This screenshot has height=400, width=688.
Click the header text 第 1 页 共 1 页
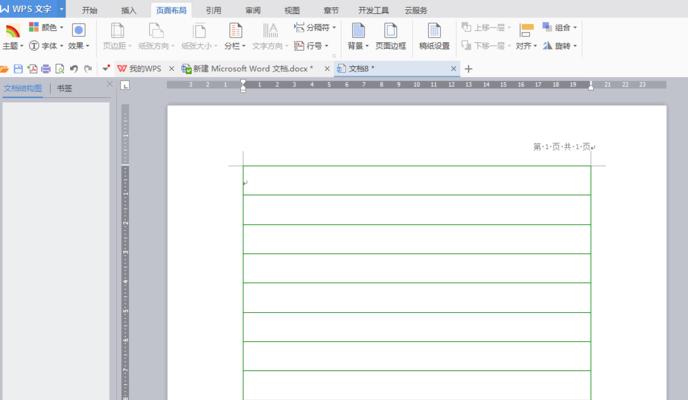(x=562, y=146)
